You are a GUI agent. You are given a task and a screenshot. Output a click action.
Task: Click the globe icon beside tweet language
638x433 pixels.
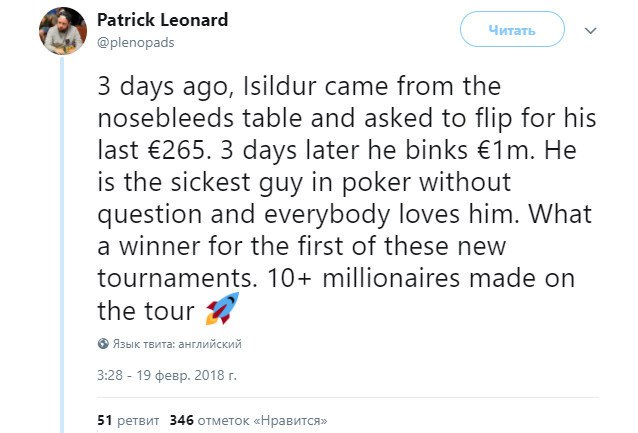point(103,344)
